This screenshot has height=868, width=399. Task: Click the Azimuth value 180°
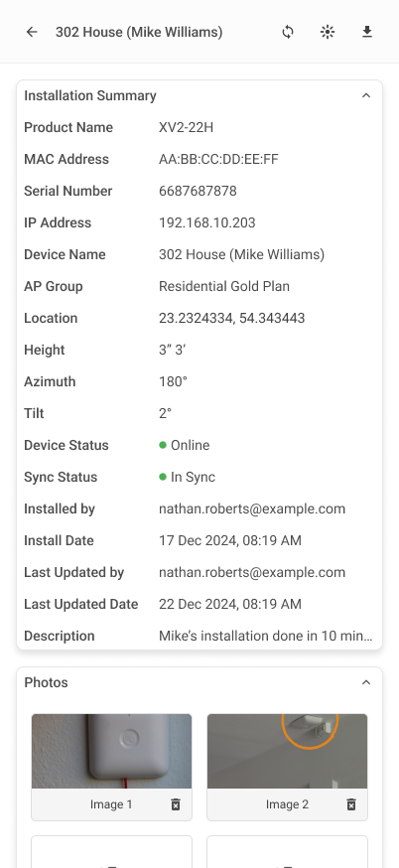[174, 382]
